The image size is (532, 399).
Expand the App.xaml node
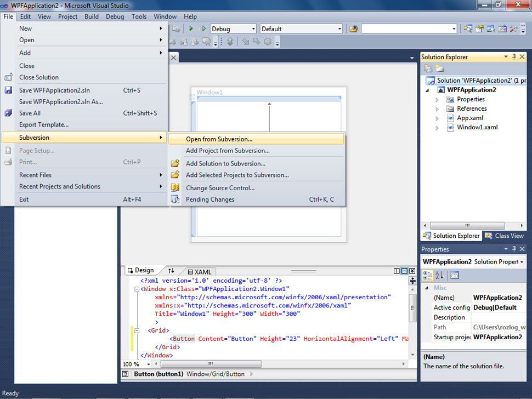(437, 118)
